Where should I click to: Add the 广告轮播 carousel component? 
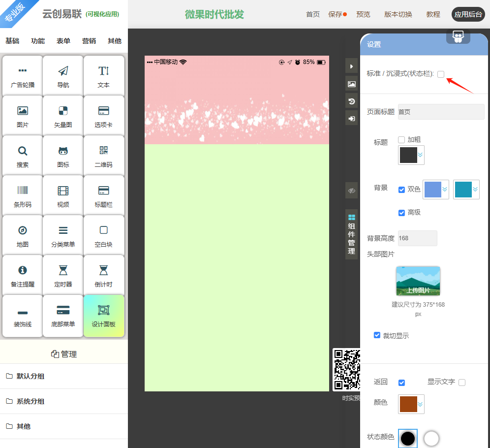[23, 76]
